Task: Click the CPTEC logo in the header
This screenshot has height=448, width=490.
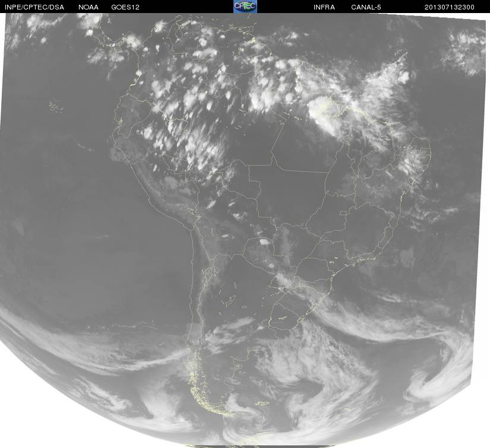Action: [245, 7]
